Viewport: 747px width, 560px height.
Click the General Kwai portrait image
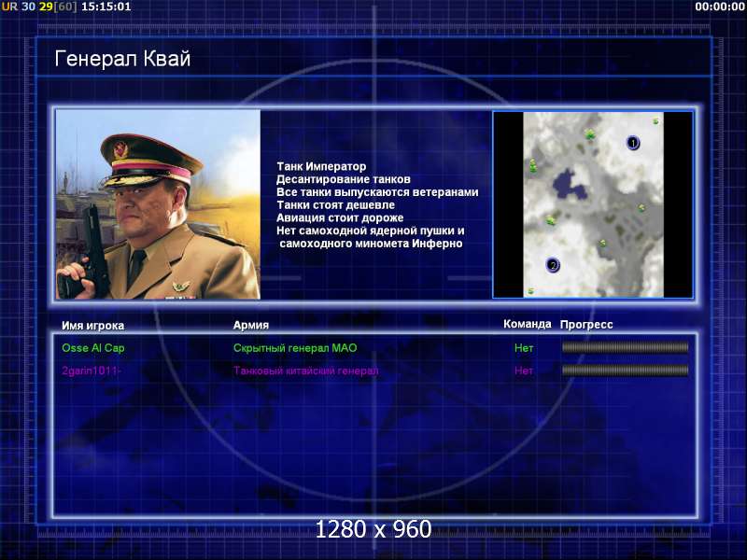coord(158,204)
